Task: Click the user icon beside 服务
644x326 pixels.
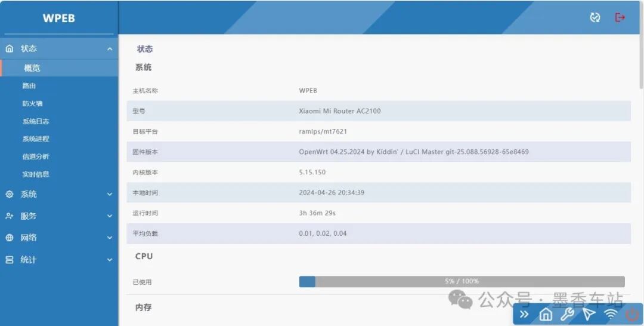Action: coord(10,216)
